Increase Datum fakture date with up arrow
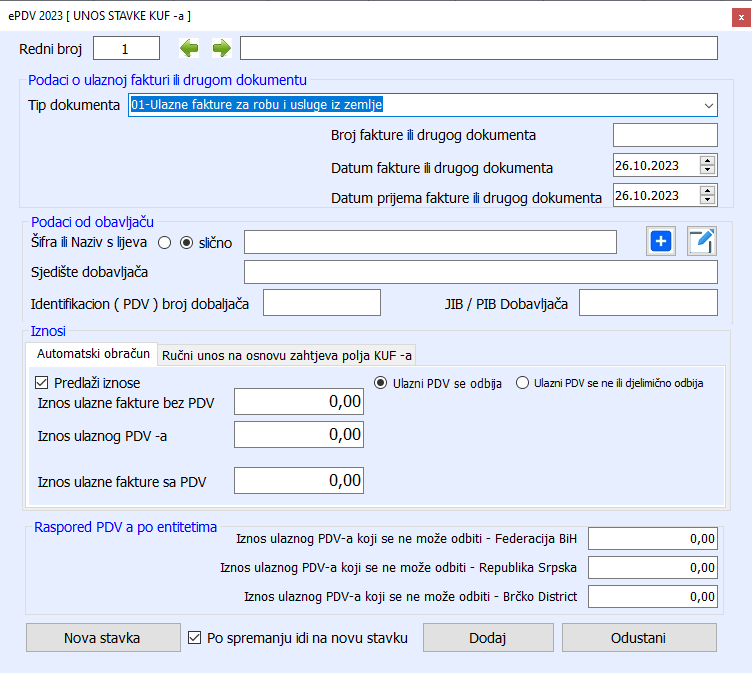Screen dimensions: 752x673 click(x=707, y=161)
